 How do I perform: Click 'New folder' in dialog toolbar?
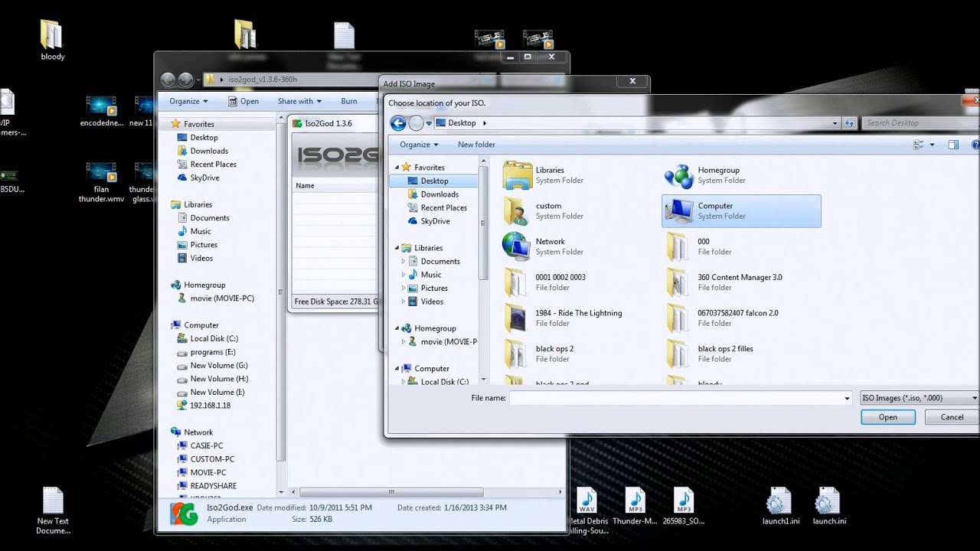pos(476,145)
